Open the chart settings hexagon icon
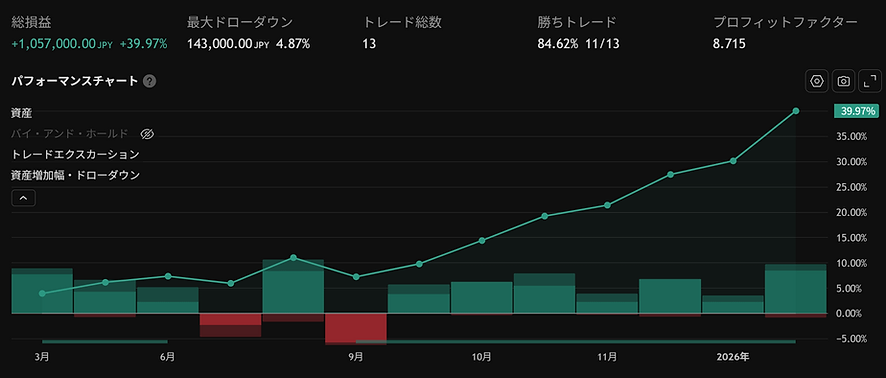 point(816,81)
